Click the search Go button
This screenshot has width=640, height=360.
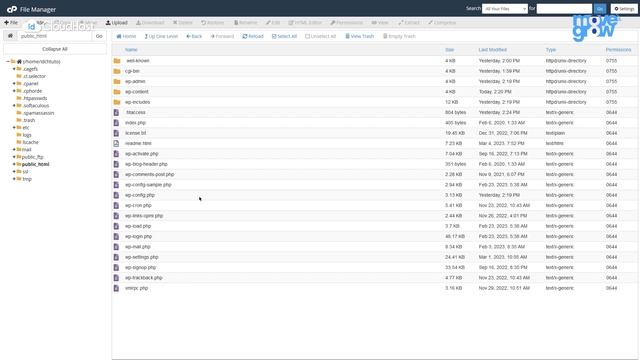(x=600, y=9)
